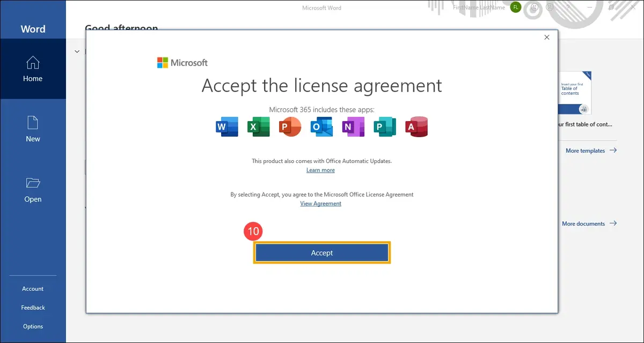
Task: Click the teal Publisher app icon
Action: (384, 127)
